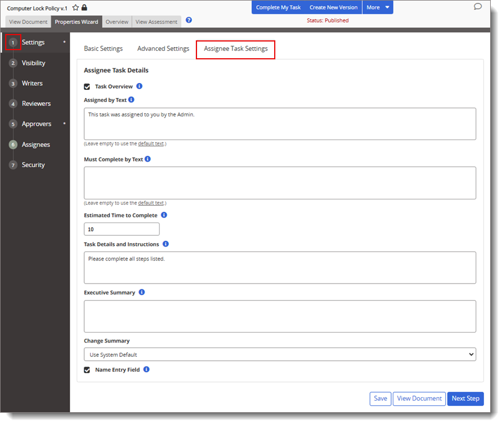This screenshot has height=426, width=504.
Task: Open the Assignee Task Settings tab
Action: pyautogui.click(x=236, y=48)
